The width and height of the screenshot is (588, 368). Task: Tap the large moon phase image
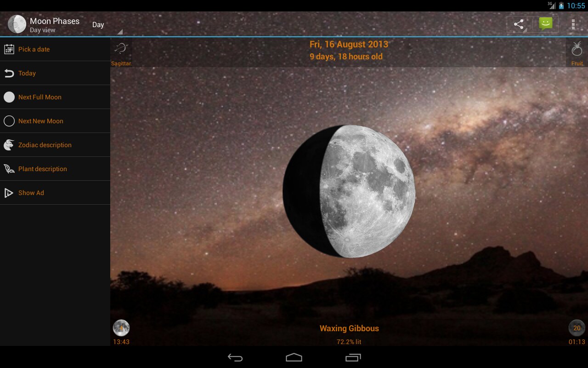(349, 191)
